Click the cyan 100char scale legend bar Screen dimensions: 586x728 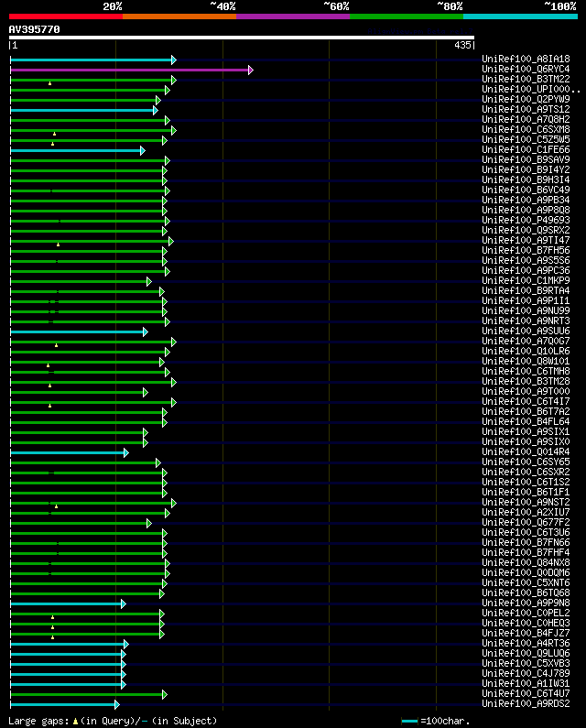click(409, 721)
